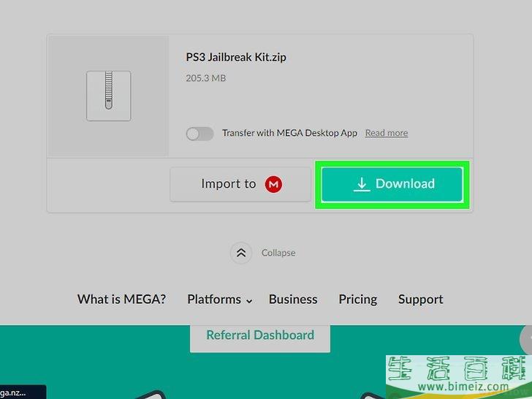The image size is (532, 399).
Task: Open the Support menu item
Action: pos(421,300)
